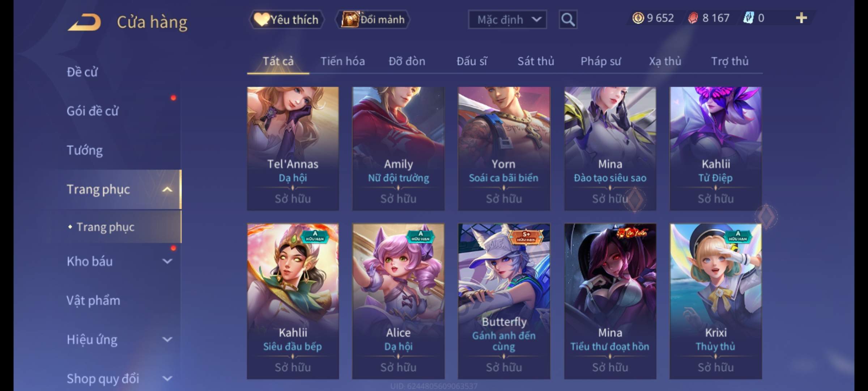
Task: Tap the blue voucher currency icon
Action: coord(748,18)
